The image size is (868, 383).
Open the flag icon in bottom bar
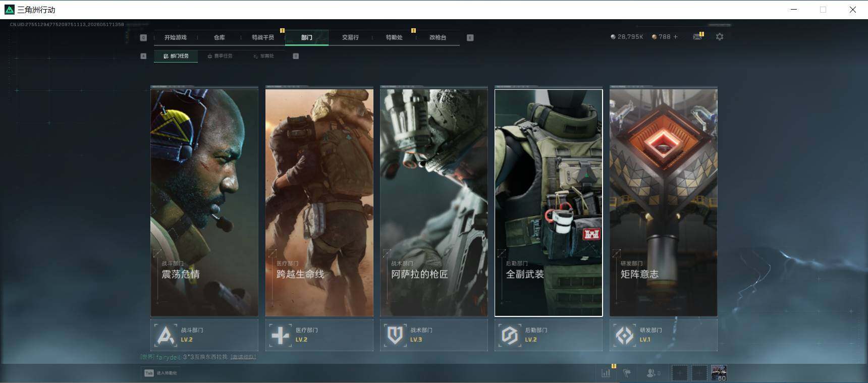click(627, 373)
